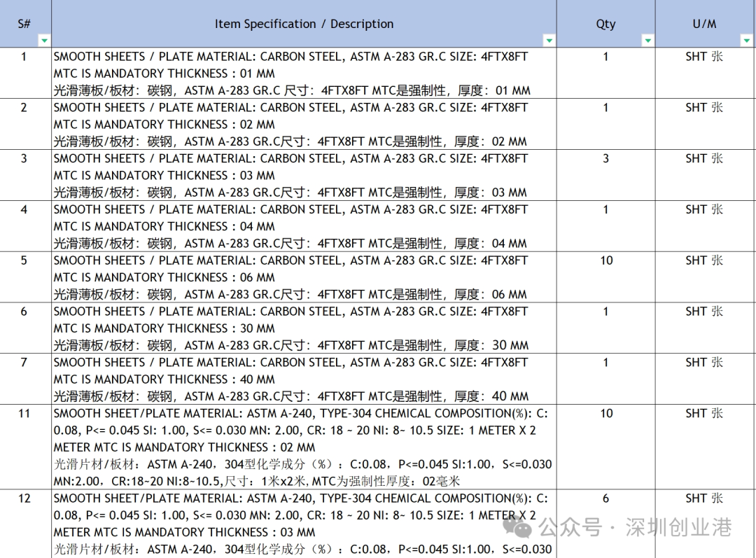Viewport: 756px width, 558px height.
Task: Open the Qty column filter dropdown
Action: (x=648, y=41)
